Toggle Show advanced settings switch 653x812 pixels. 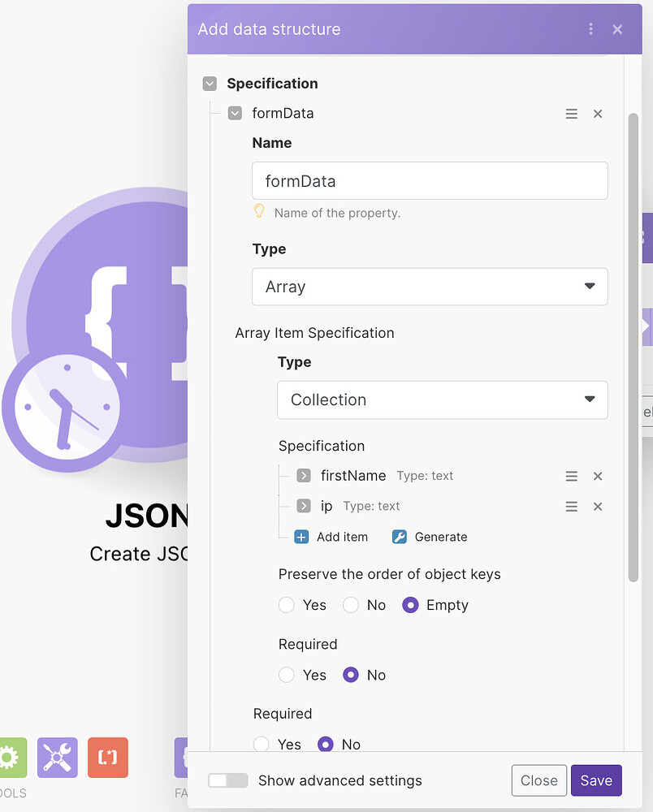coord(227,780)
